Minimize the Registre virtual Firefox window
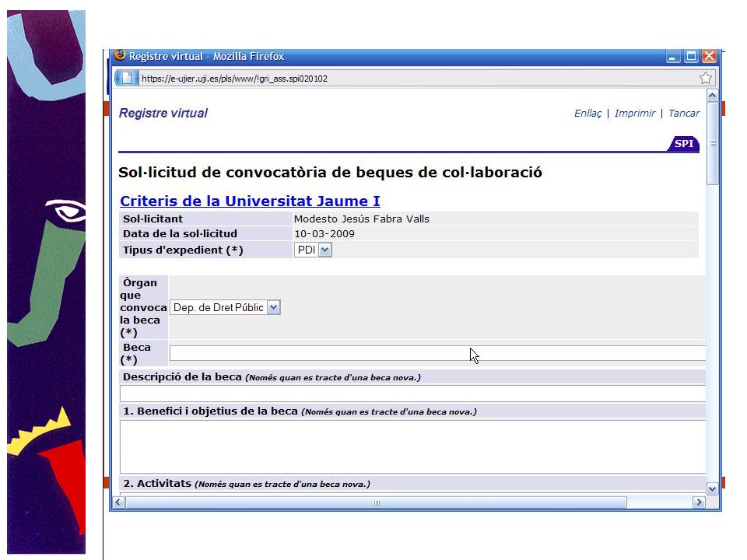 tap(672, 56)
